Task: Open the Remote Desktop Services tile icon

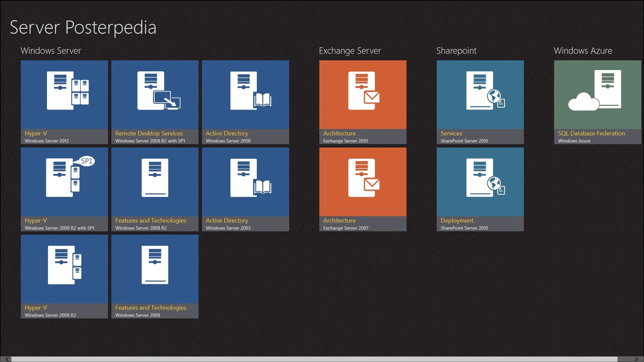Action: click(159, 90)
